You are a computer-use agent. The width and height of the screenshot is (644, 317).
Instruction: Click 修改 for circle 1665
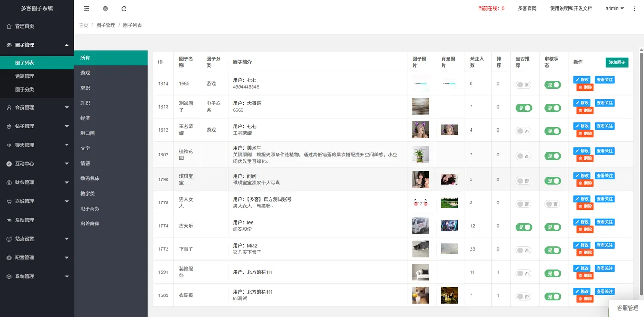click(x=582, y=80)
